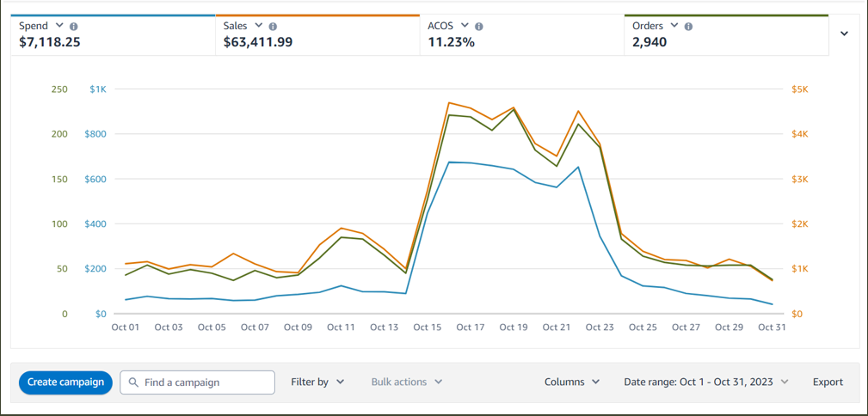Click the info icon next to Orders
The height and width of the screenshot is (416, 868).
[688, 27]
